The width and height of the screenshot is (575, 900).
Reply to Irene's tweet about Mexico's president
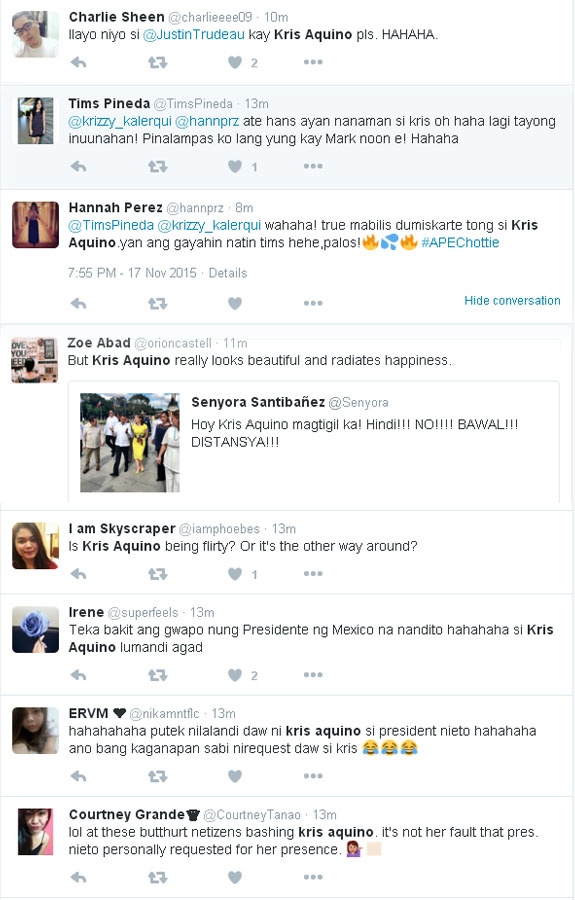pos(78,675)
